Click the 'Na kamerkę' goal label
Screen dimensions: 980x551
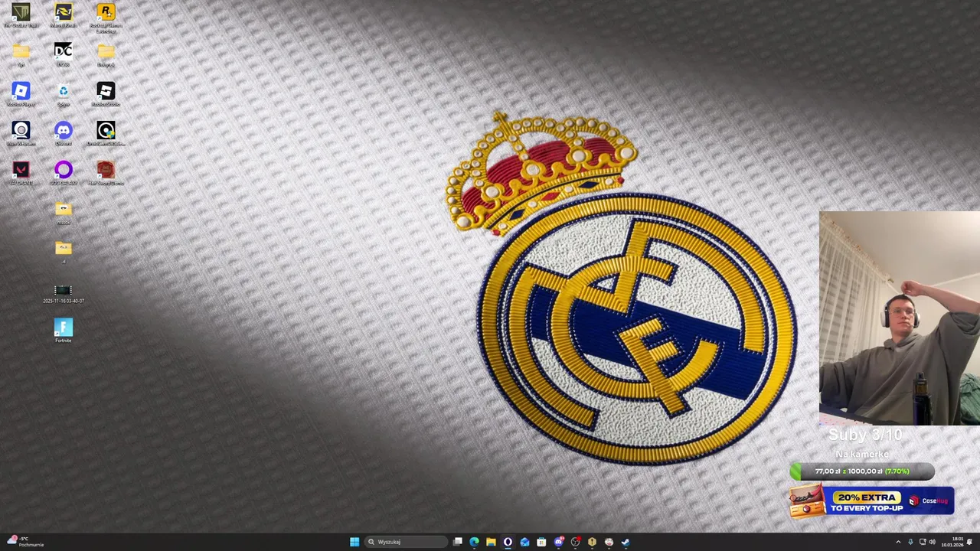coord(862,454)
